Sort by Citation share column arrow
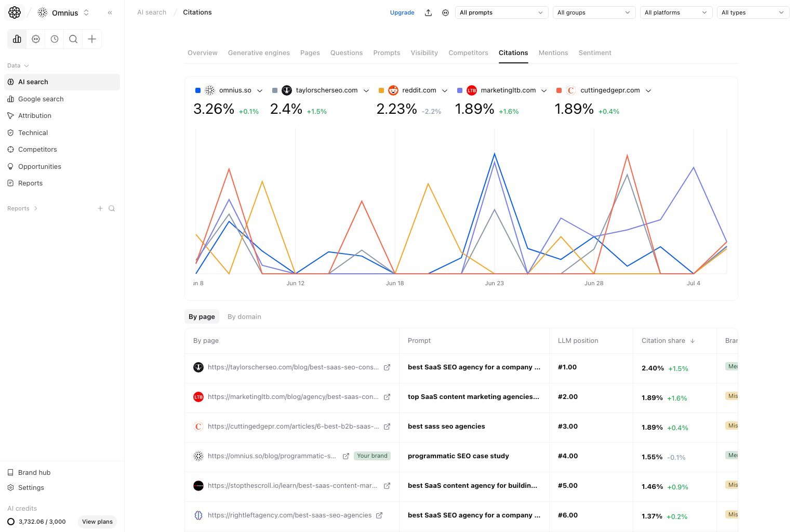The width and height of the screenshot is (798, 532). pos(693,341)
